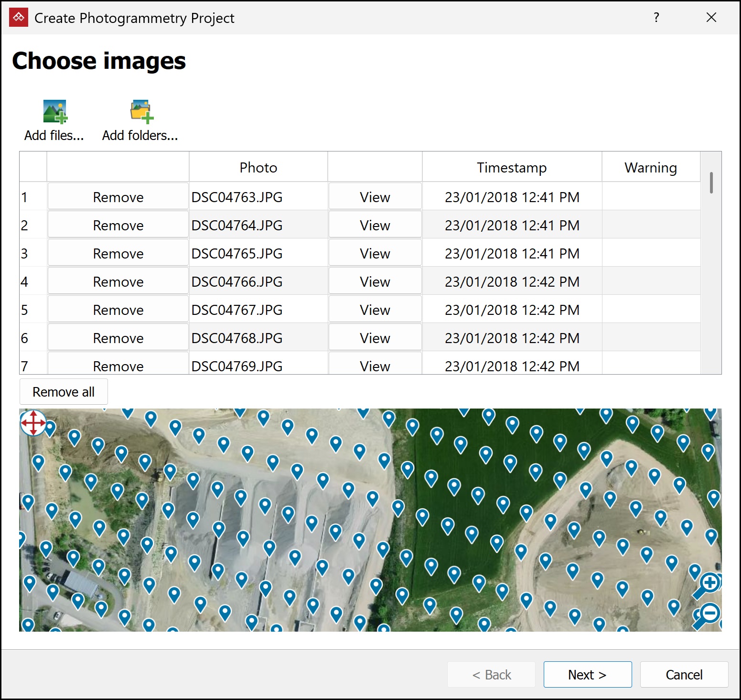Click the Warning column header

(x=650, y=167)
